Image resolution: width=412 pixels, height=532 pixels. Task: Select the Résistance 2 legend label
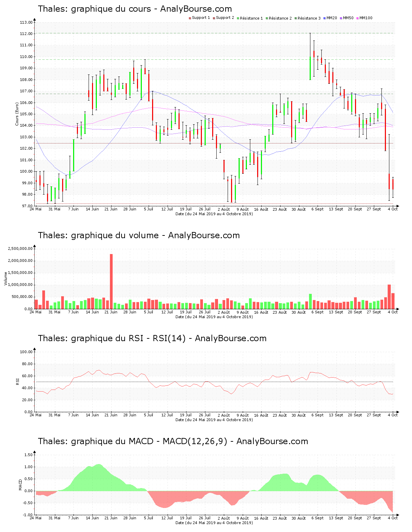[280, 18]
